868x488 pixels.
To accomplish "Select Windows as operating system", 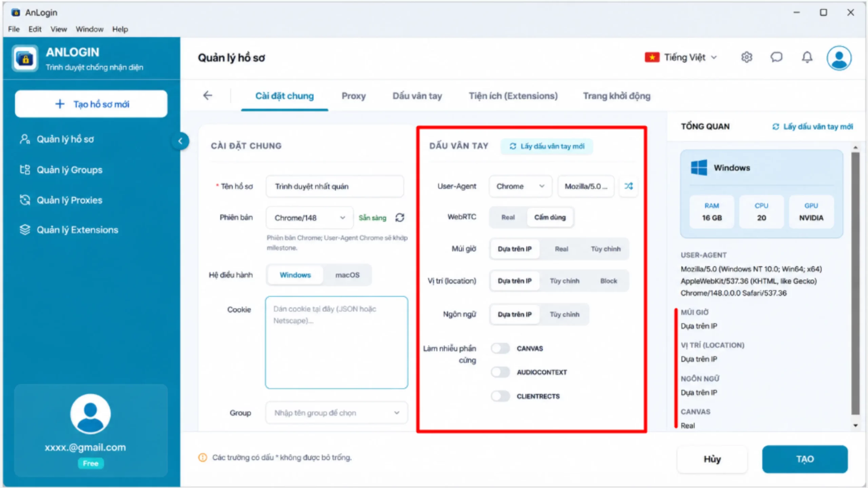I will [295, 275].
